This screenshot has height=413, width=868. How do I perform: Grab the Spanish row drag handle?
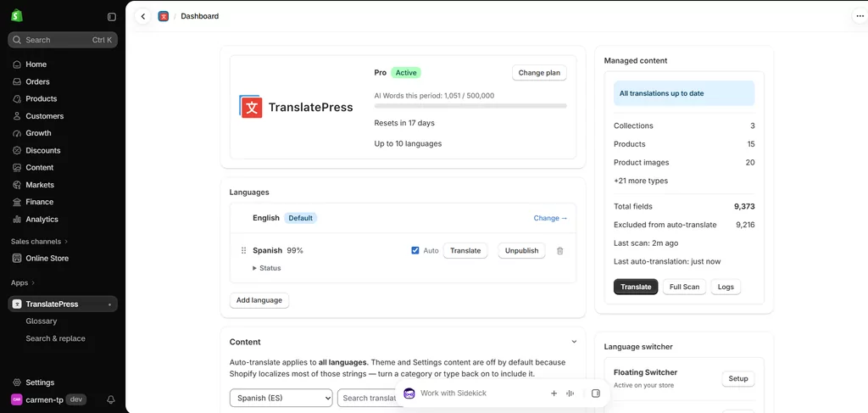243,251
